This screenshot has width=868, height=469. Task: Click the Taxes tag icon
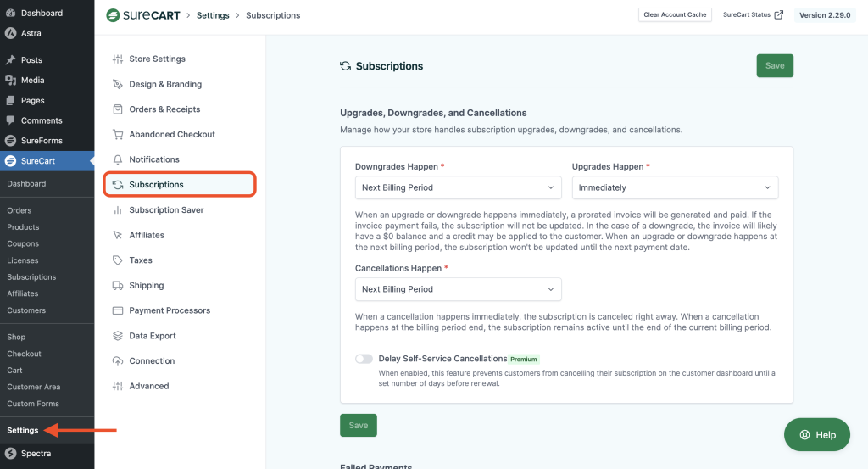coord(118,260)
